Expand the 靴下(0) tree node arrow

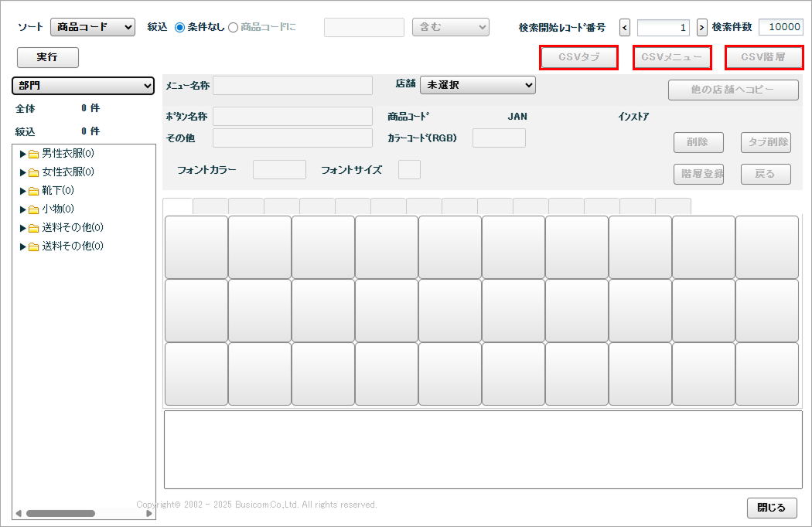click(x=22, y=191)
